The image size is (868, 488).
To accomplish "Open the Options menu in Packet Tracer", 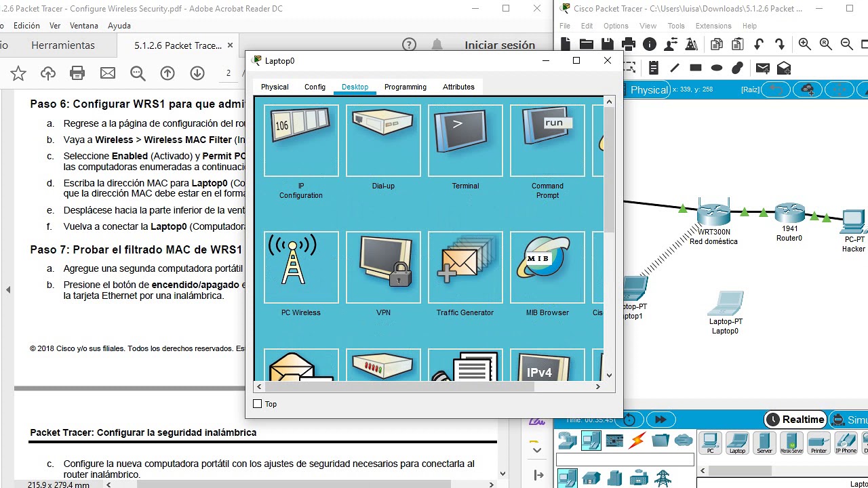I will tap(616, 26).
